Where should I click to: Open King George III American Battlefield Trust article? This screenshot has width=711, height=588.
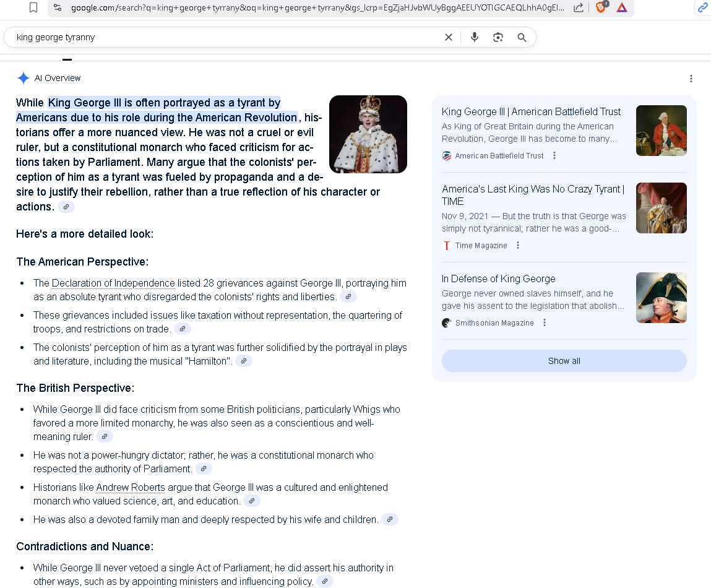coord(531,112)
